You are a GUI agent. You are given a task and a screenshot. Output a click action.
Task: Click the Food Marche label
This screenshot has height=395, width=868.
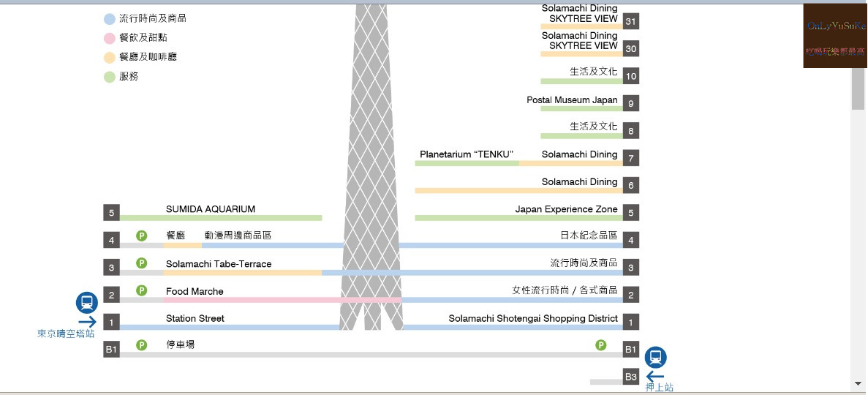pos(195,292)
